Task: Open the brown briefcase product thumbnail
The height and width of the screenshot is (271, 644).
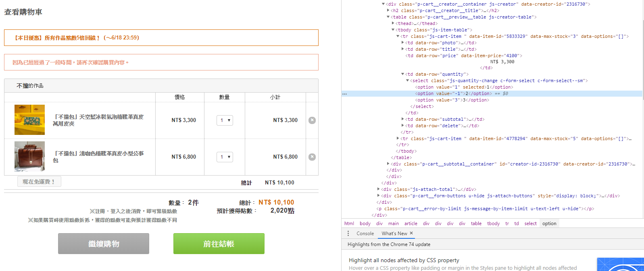Action: click(29, 157)
